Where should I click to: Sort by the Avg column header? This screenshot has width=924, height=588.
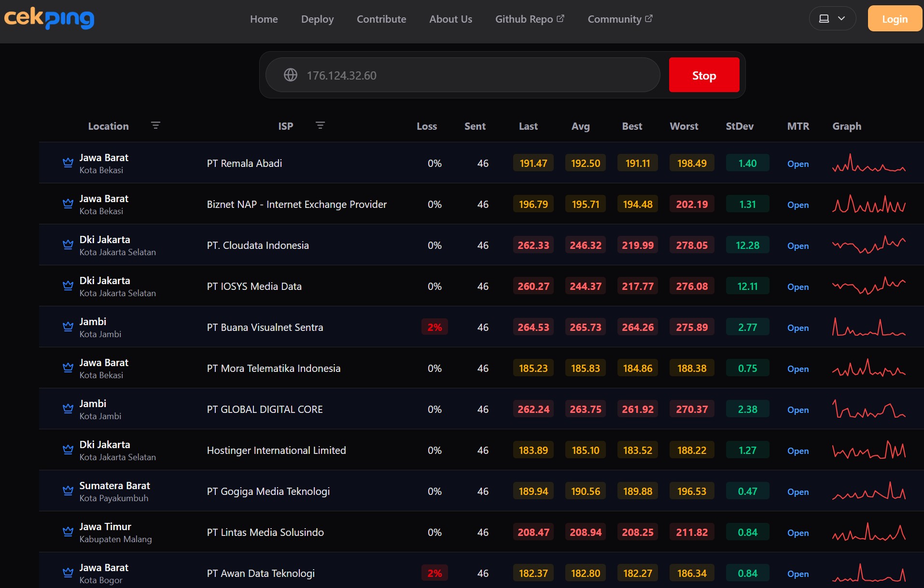tap(580, 126)
